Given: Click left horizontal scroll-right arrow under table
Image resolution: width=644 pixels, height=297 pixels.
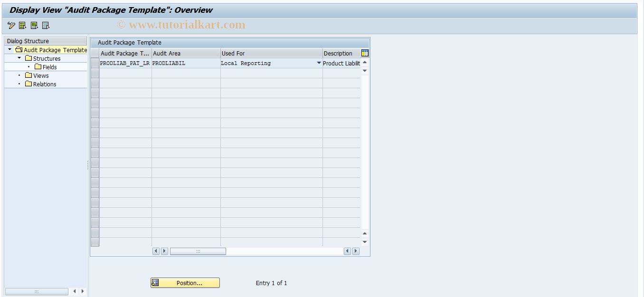Looking at the screenshot, I should tap(164, 251).
